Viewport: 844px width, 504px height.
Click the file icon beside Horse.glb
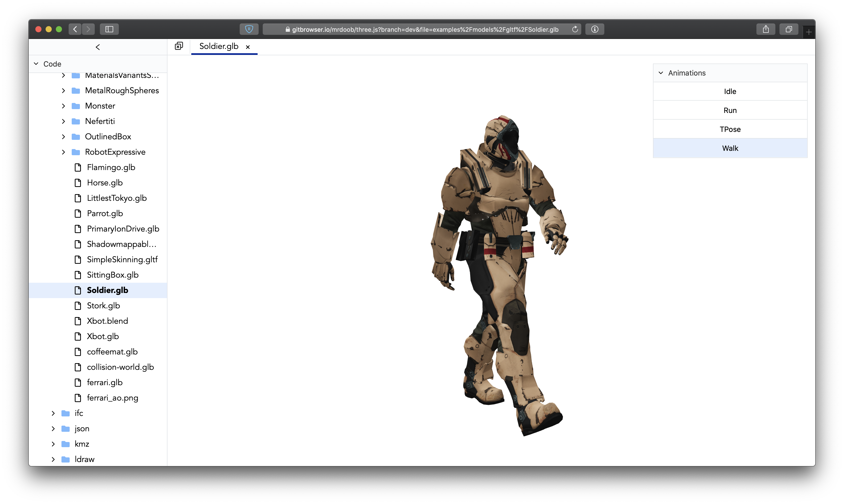(78, 183)
